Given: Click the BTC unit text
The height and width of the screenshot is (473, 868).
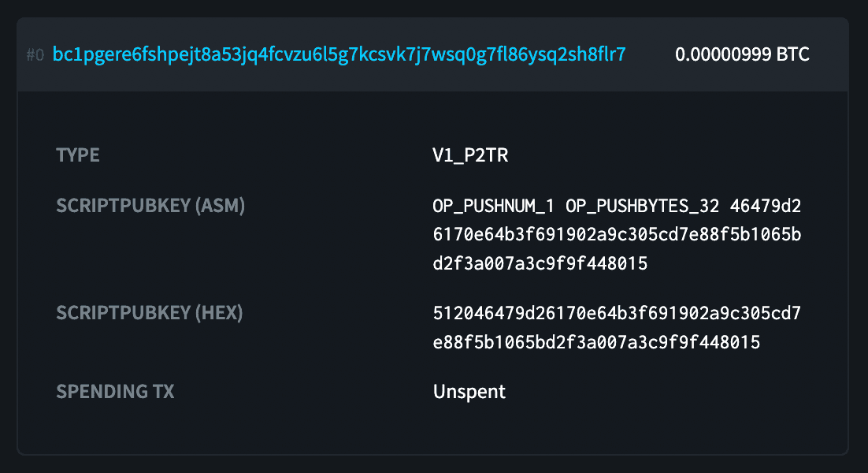Looking at the screenshot, I should pos(792,54).
